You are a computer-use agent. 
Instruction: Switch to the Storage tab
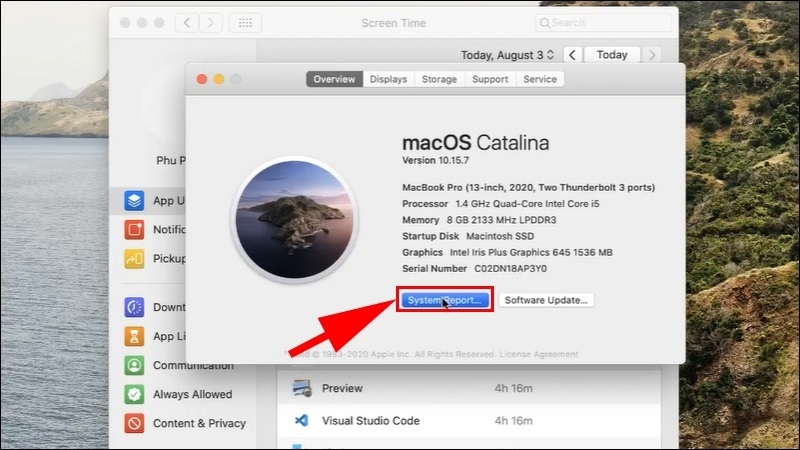coord(439,79)
